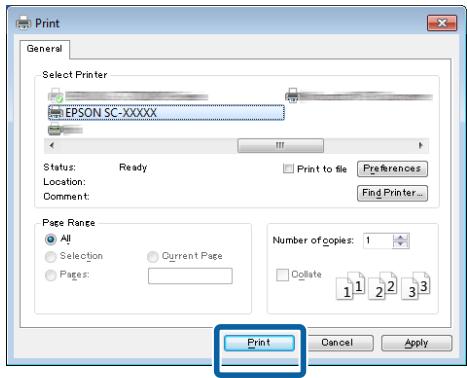Click the Apply button
The height and width of the screenshot is (378, 467).
[417, 343]
